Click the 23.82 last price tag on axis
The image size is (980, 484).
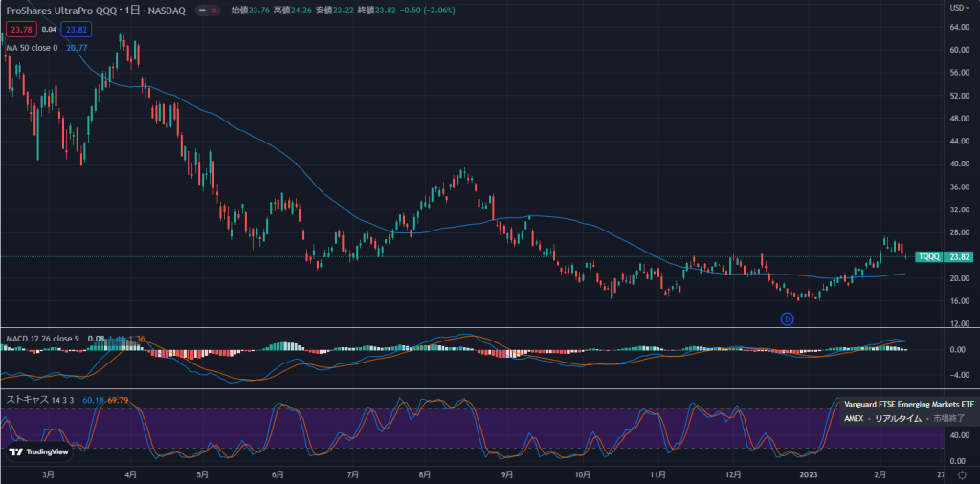(x=959, y=256)
